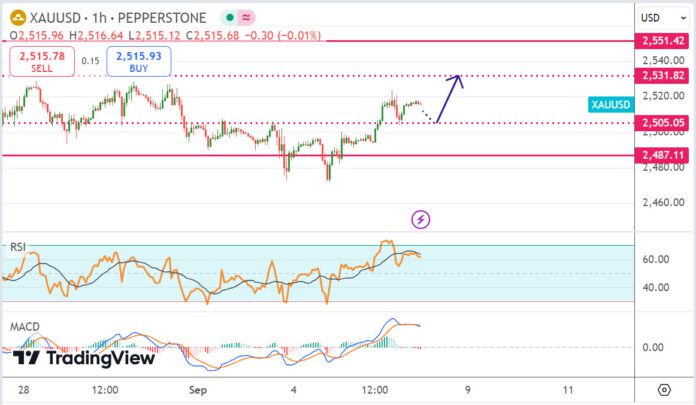Click the Sep date on time axis
The height and width of the screenshot is (405, 696).
tap(198, 390)
